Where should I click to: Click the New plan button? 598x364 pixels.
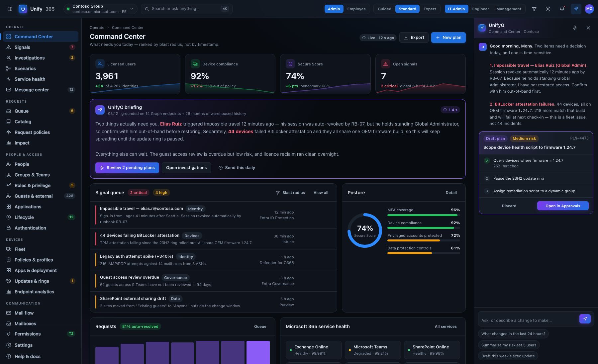coord(448,38)
